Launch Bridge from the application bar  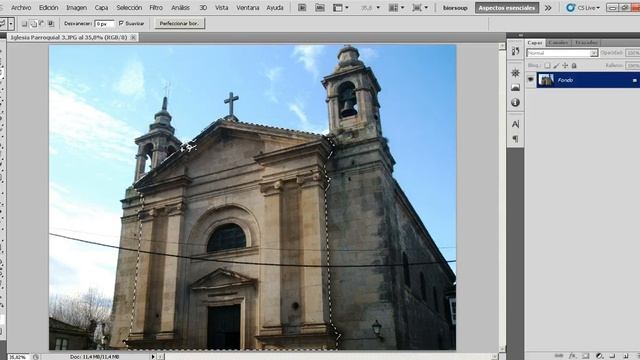point(302,7)
